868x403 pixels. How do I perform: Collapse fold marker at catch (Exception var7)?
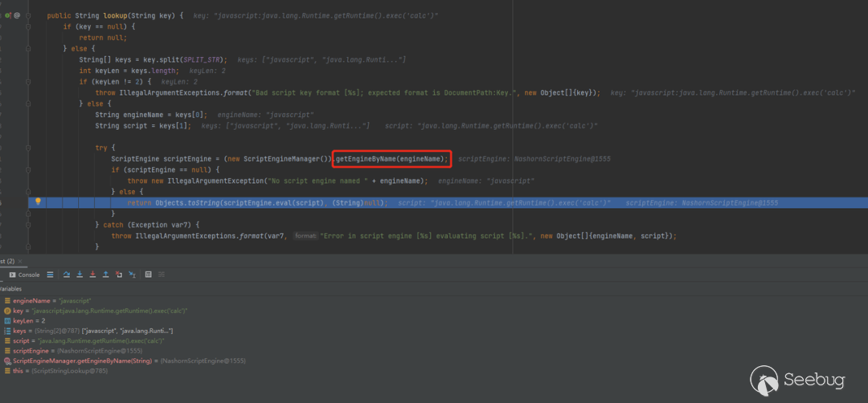click(28, 225)
